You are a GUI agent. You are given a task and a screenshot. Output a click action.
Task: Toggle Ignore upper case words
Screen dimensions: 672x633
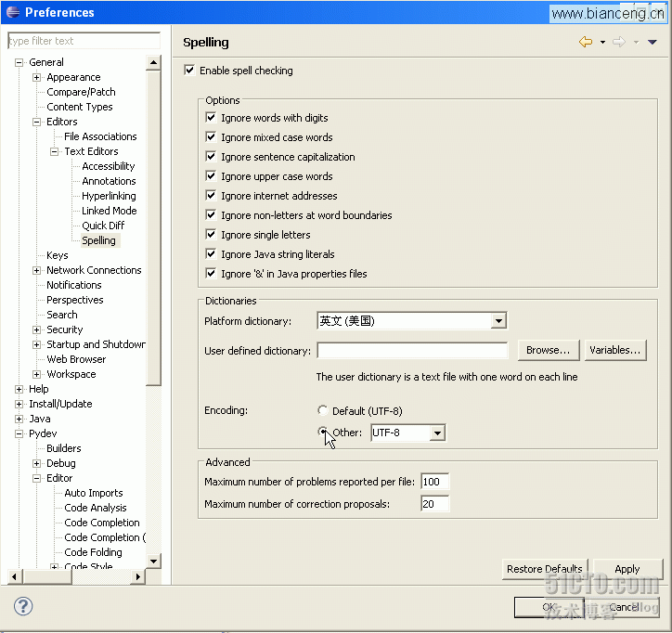pos(211,176)
